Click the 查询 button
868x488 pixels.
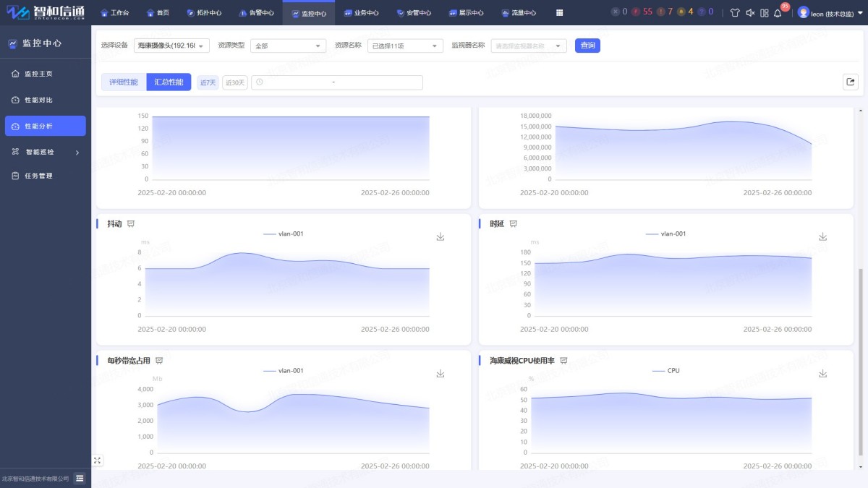pyautogui.click(x=587, y=46)
